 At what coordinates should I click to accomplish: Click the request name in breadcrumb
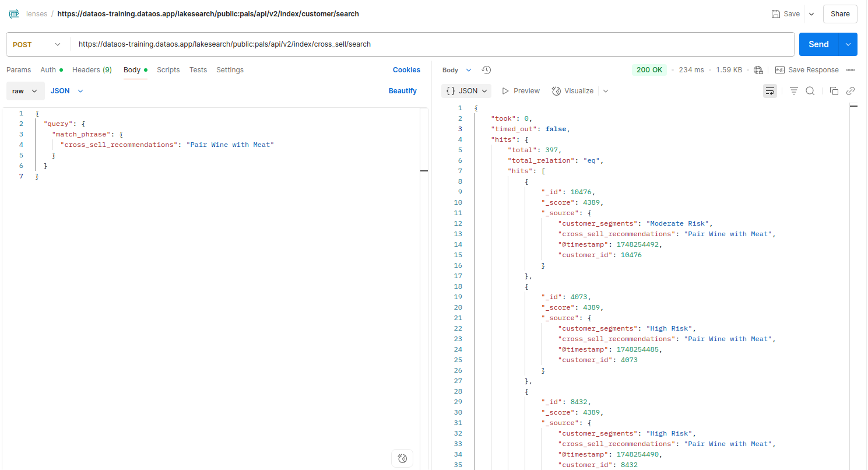pyautogui.click(x=208, y=13)
